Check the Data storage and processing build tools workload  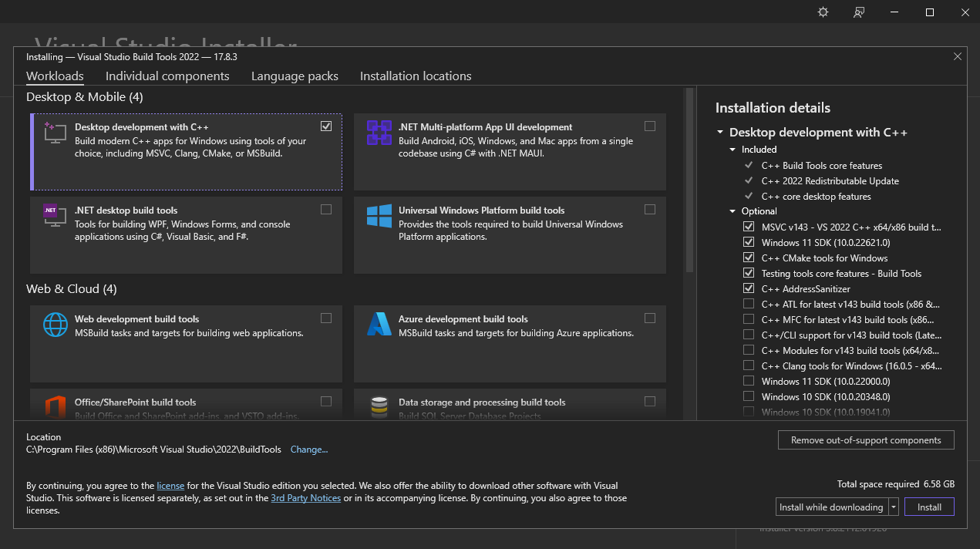650,402
